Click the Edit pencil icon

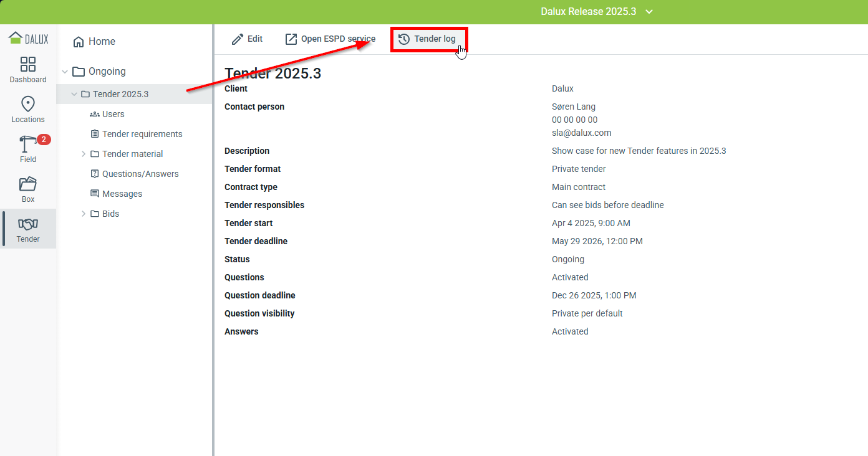[238, 39]
